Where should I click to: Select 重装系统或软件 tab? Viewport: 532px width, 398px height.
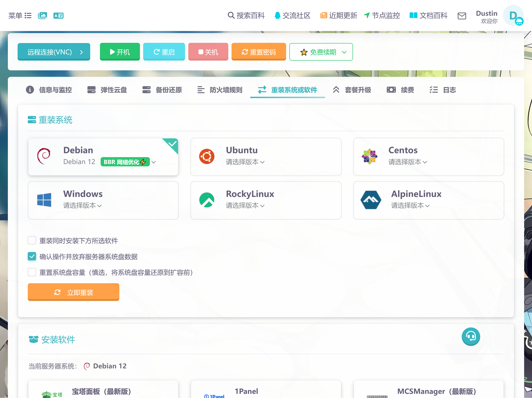[x=288, y=90]
